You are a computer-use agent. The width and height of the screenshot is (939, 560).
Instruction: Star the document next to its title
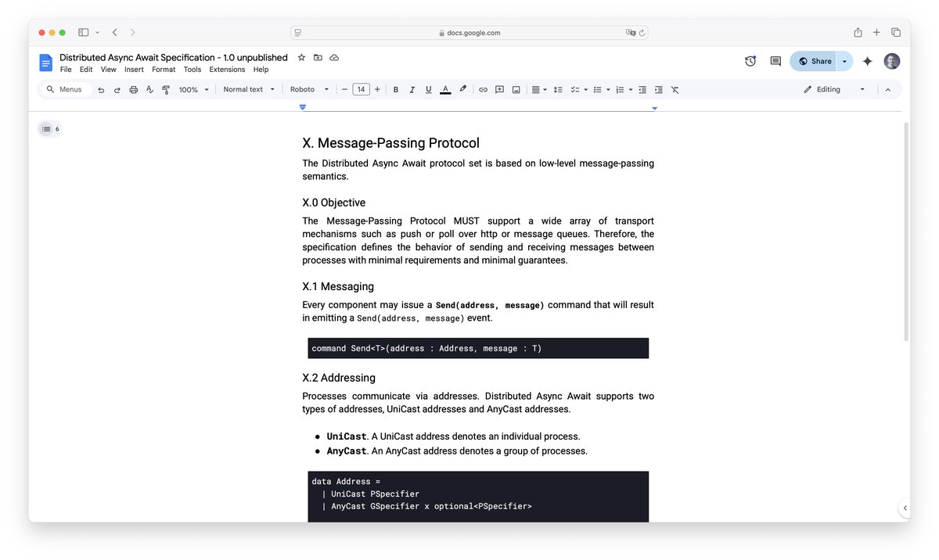pyautogui.click(x=300, y=57)
